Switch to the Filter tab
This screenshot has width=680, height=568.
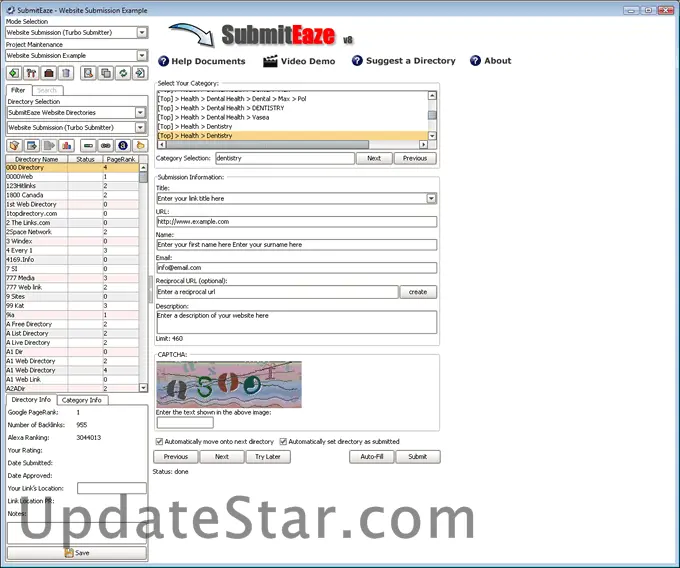click(x=18, y=90)
